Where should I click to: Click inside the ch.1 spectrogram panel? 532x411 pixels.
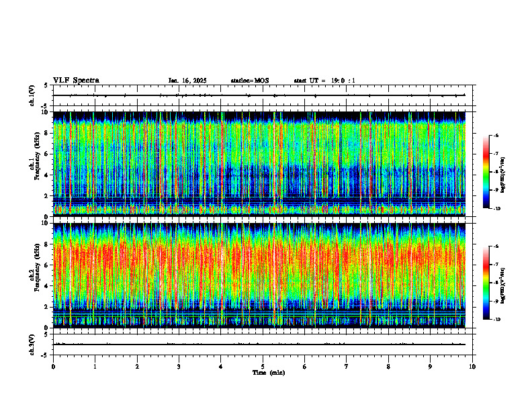pos(263,164)
